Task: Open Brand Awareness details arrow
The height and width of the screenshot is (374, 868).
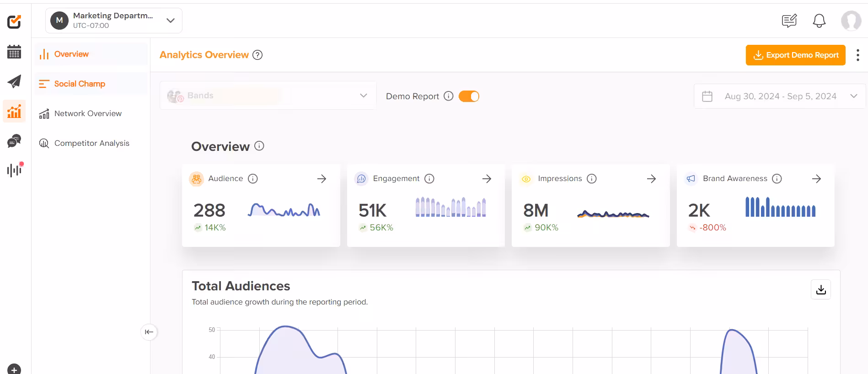Action: coord(817,179)
